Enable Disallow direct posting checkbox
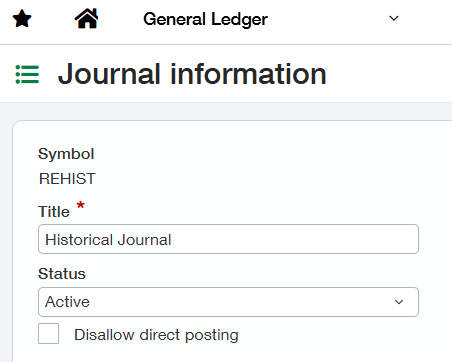The height and width of the screenshot is (362, 452). tap(48, 333)
